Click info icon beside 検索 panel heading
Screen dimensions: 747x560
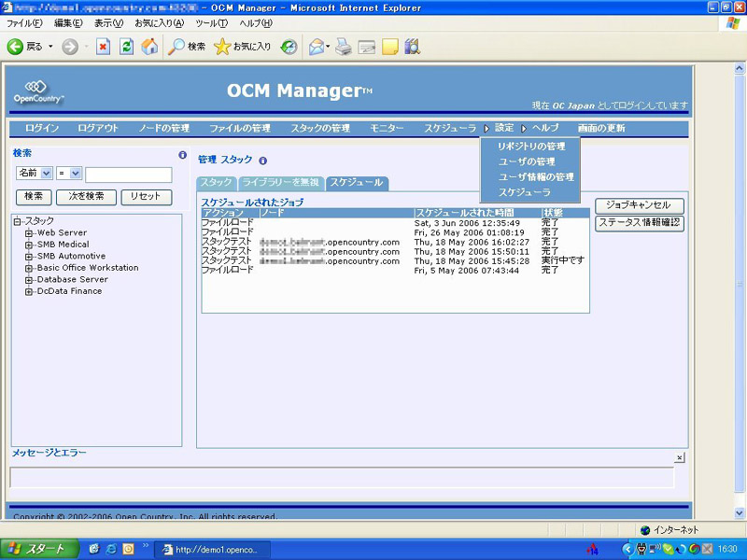click(182, 155)
